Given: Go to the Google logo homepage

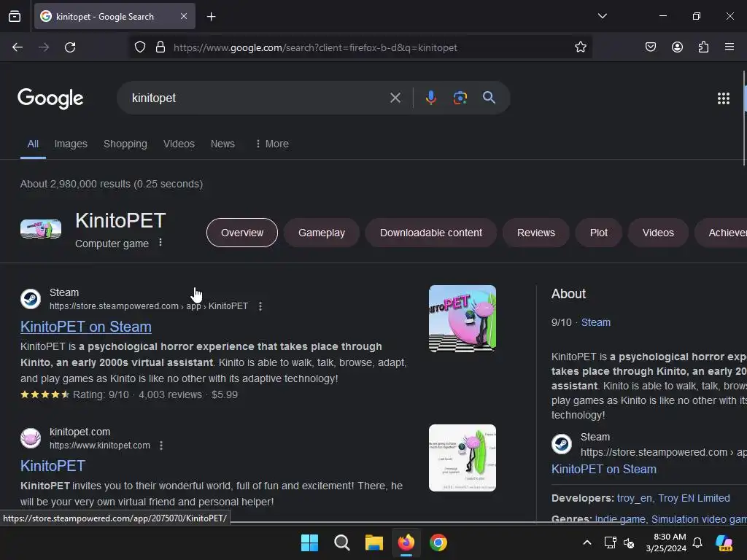Looking at the screenshot, I should pyautogui.click(x=50, y=98).
